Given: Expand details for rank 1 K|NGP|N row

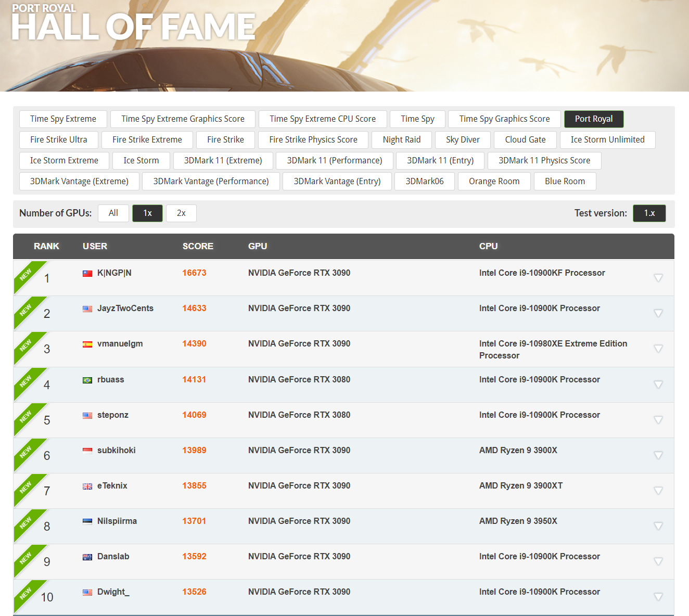Looking at the screenshot, I should [658, 278].
